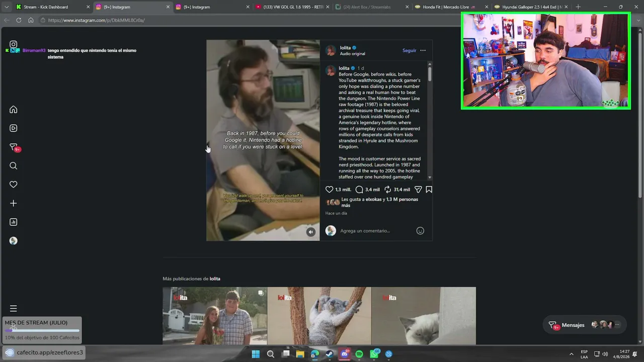Open Discord from the taskbar
The width and height of the screenshot is (644, 362).
[x=345, y=354]
